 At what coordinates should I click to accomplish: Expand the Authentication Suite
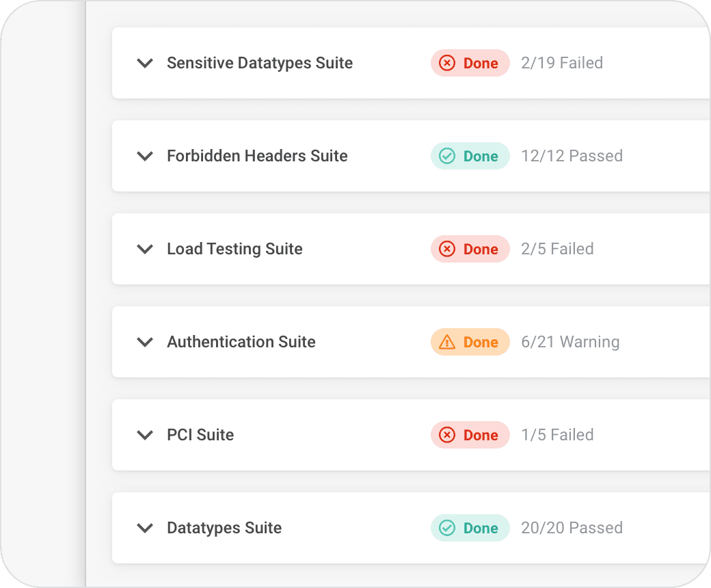click(145, 342)
